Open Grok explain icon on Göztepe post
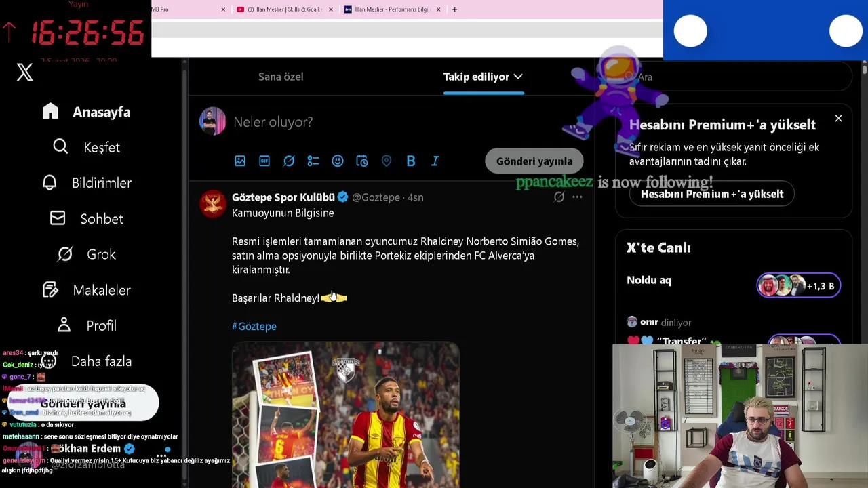868x488 pixels. [559, 197]
